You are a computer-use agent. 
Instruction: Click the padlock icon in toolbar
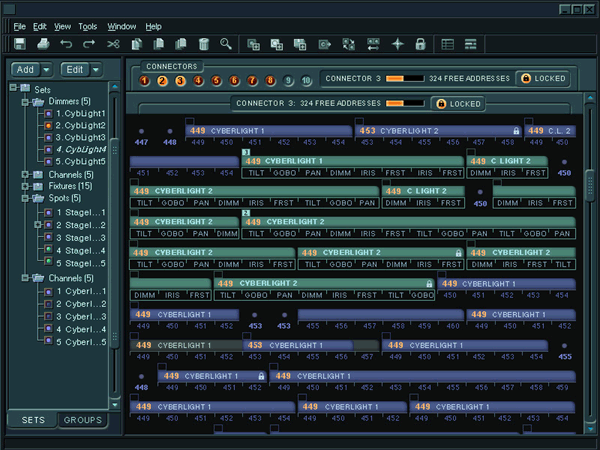pos(420,44)
